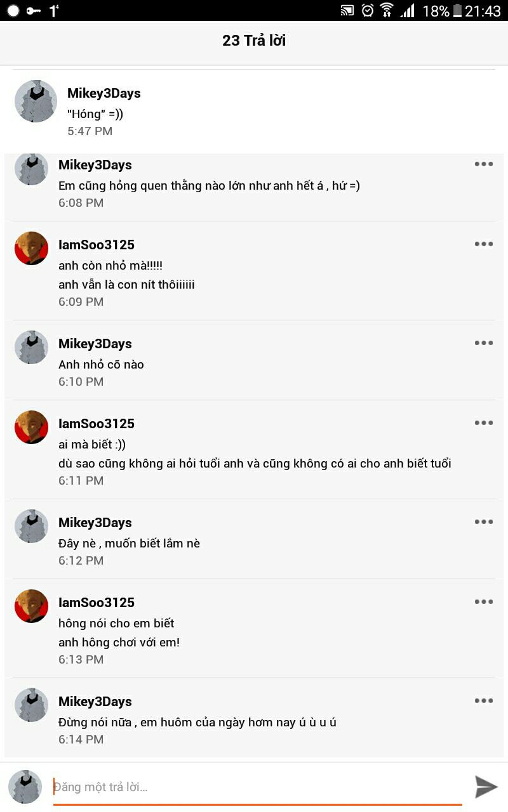Open IamSoo3125's avatar at 6:09 PM reply
Screen dimensions: 508x812
(31, 248)
